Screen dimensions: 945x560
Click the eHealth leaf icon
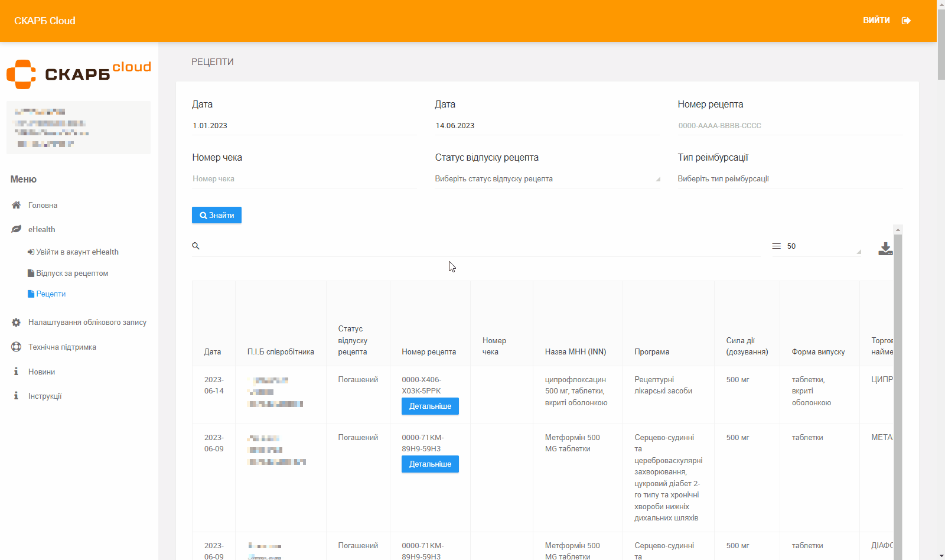coord(16,229)
